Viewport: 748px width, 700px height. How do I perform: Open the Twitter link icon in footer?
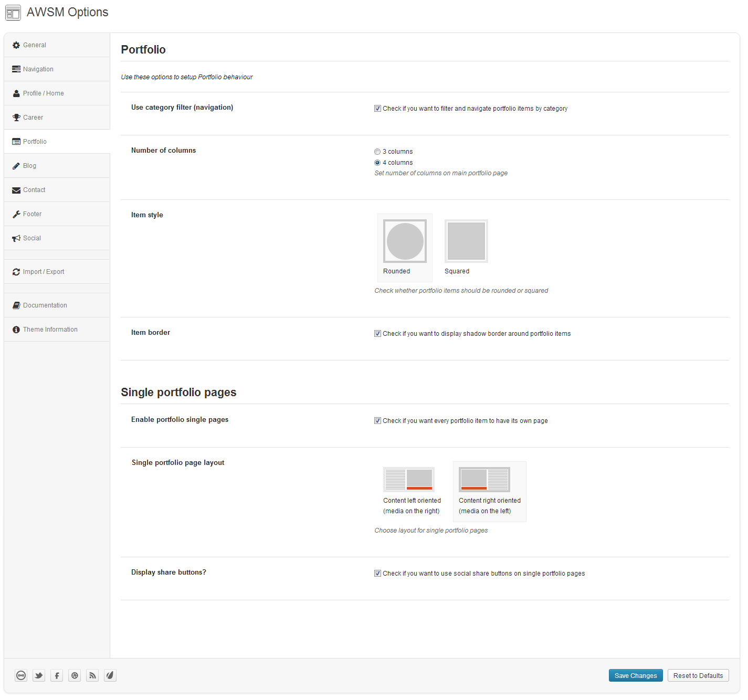point(39,675)
